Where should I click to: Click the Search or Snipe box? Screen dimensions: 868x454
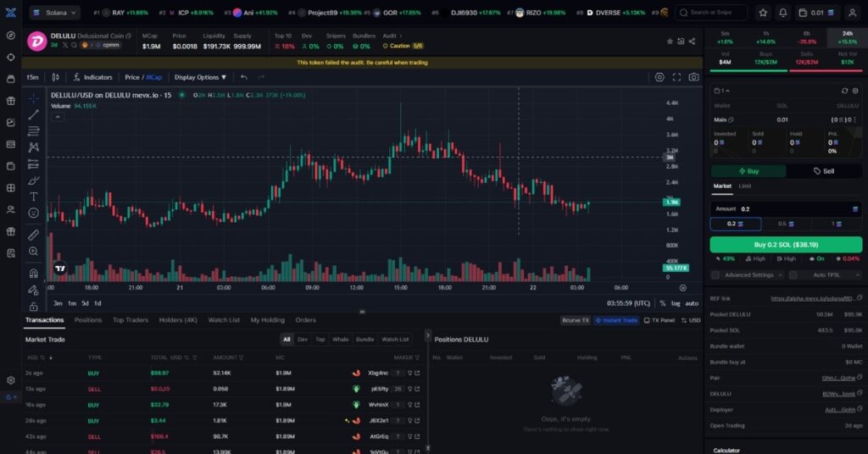click(x=711, y=12)
